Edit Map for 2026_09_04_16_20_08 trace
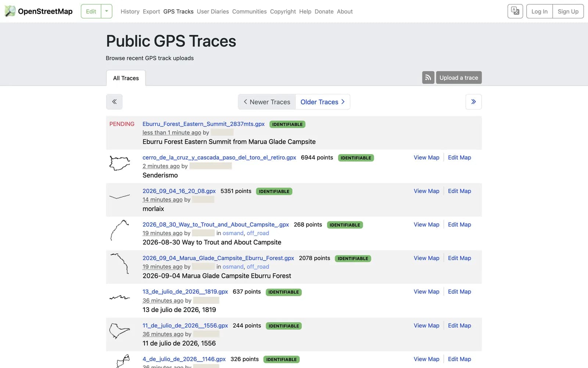The height and width of the screenshot is (368, 588). [459, 191]
